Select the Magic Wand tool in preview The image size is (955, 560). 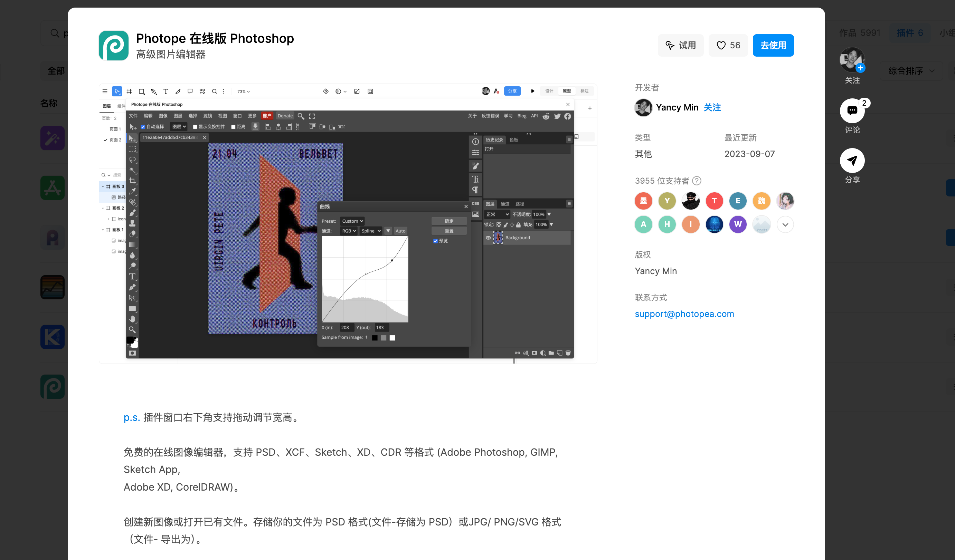coord(132,171)
